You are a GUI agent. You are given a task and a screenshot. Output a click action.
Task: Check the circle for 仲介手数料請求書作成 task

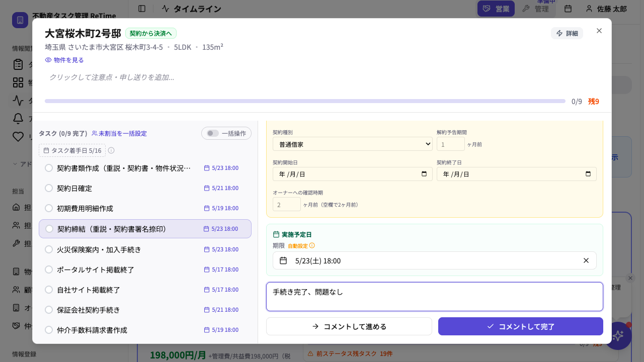[x=49, y=330]
